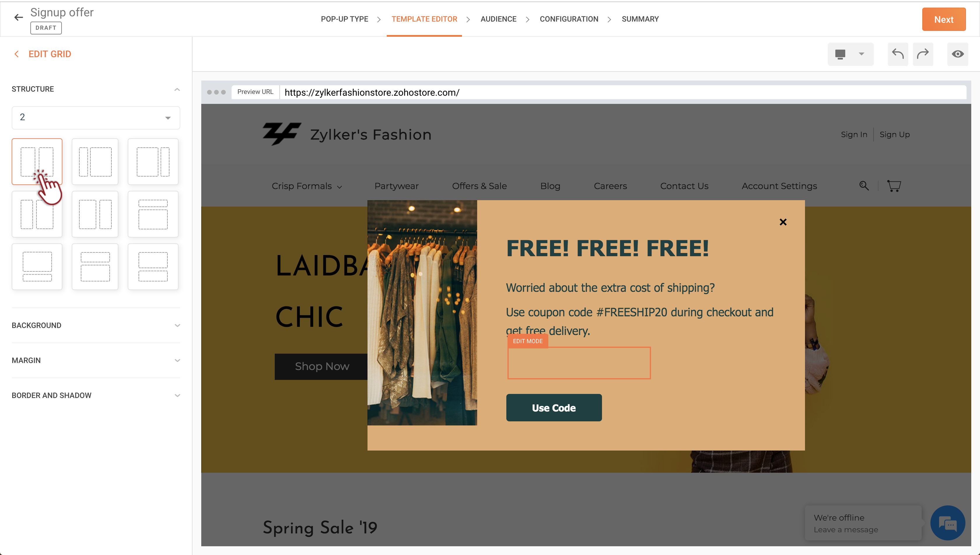Click the Use Code button in popup
980x555 pixels.
pos(554,407)
